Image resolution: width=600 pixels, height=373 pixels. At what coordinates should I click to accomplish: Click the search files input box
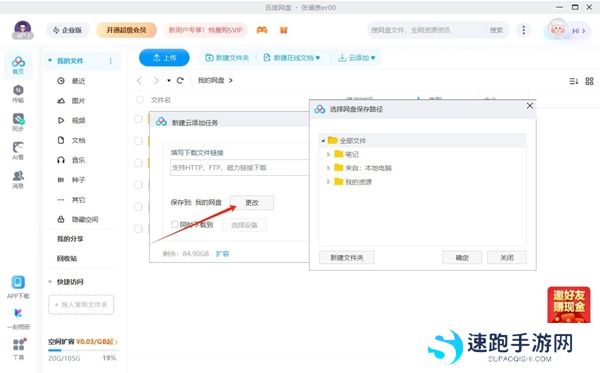tap(427, 30)
